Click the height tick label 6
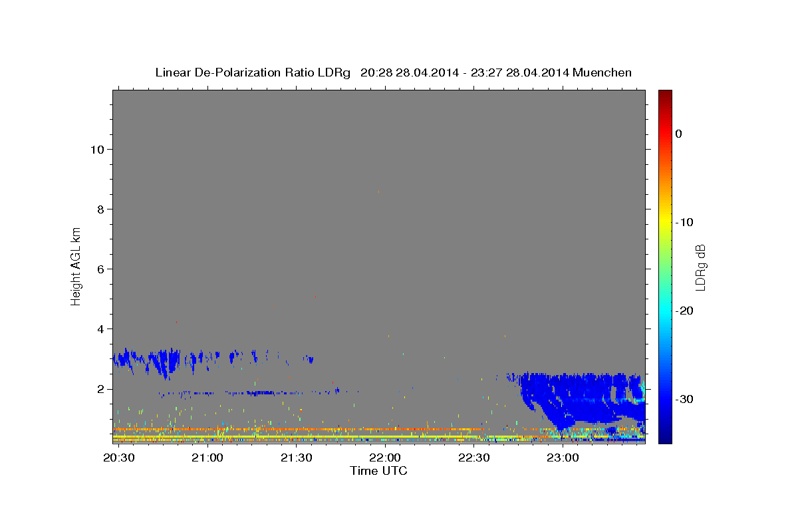 [x=100, y=269]
